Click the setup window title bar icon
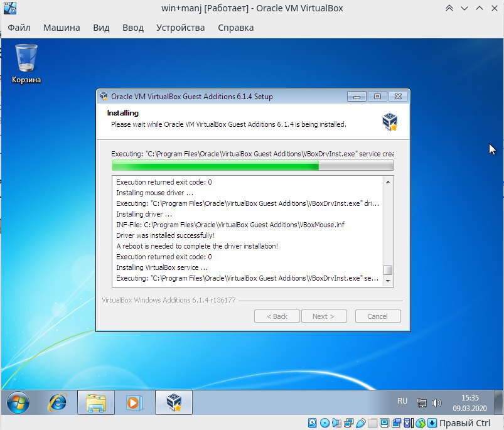The width and height of the screenshot is (504, 430). click(104, 97)
